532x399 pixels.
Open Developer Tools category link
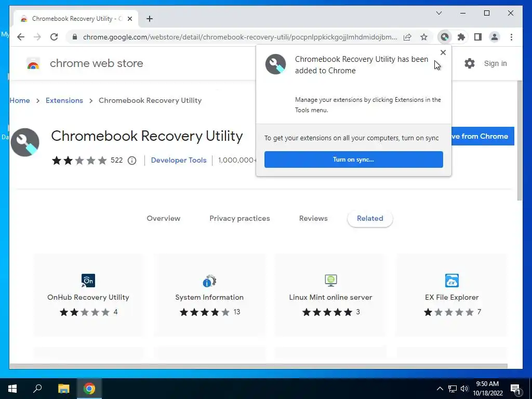(179, 160)
